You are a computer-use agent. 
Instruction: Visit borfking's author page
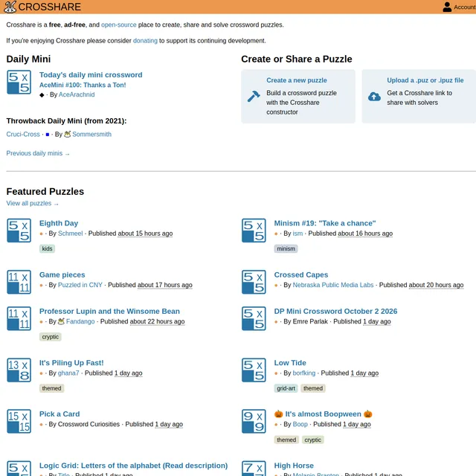[x=304, y=373]
